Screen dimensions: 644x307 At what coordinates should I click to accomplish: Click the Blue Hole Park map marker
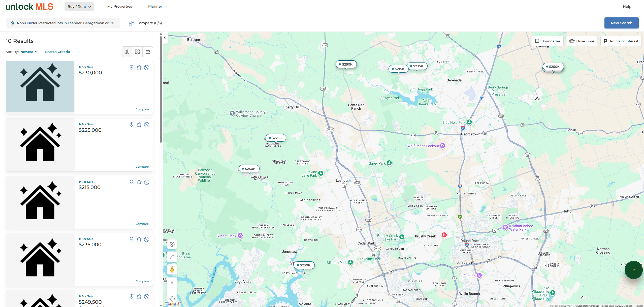pyautogui.click(x=469, y=122)
